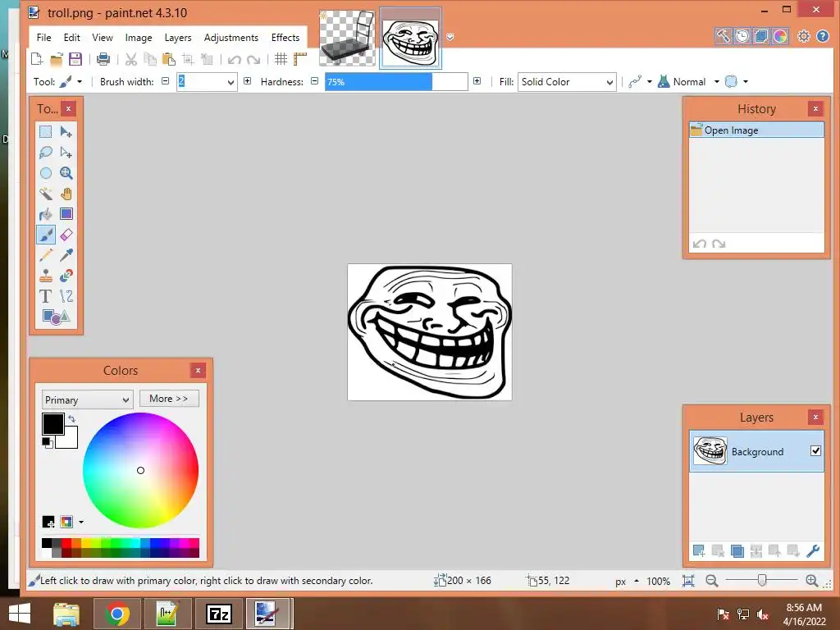The width and height of the screenshot is (840, 630).
Task: Open the Layers menu
Action: (178, 38)
